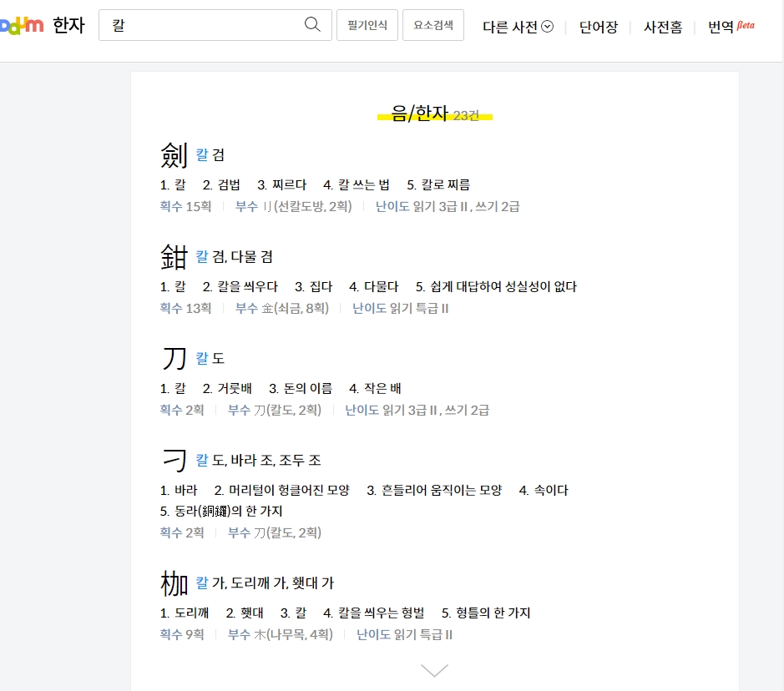Click the reading 칼 가, 도리깨 가, 횃대 가
This screenshot has width=784, height=691.
265,583
